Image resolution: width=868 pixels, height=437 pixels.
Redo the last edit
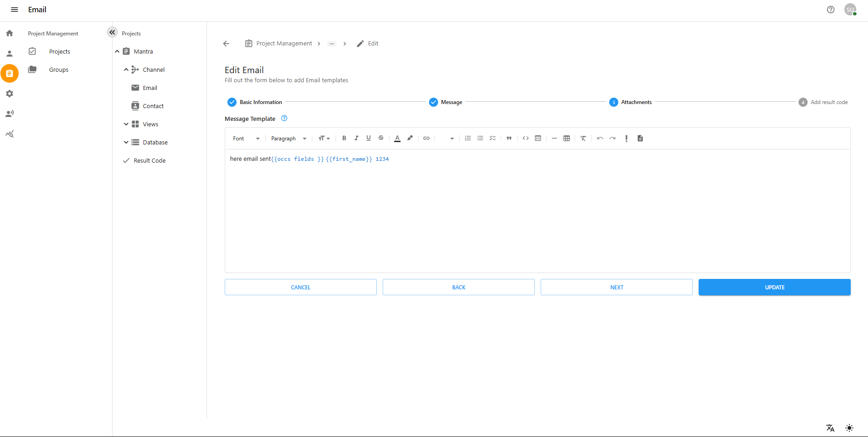[x=612, y=138]
